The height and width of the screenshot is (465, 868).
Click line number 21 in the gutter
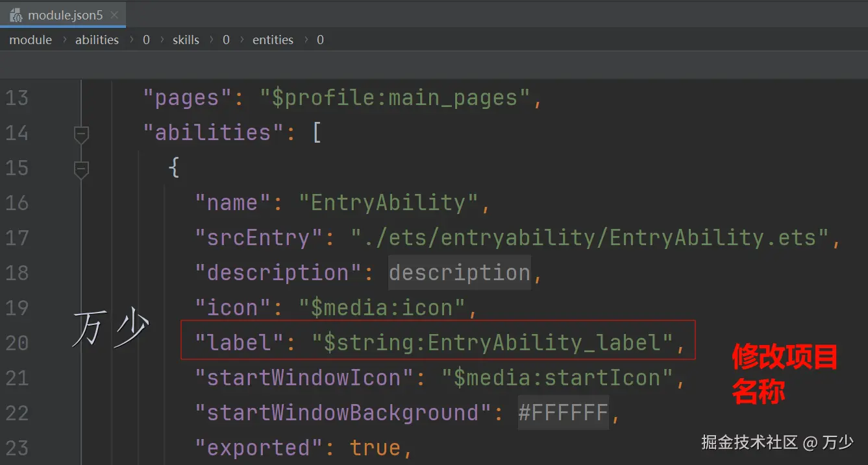point(17,378)
